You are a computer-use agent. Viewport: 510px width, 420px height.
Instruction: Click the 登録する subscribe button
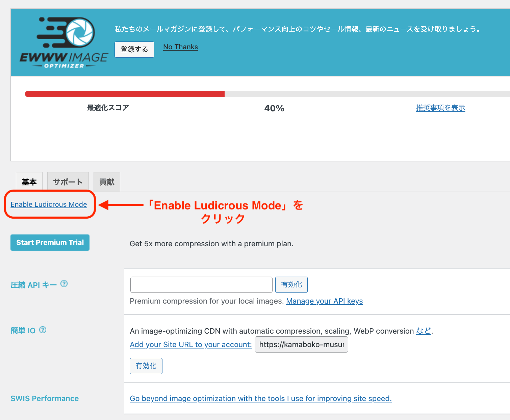tap(134, 50)
